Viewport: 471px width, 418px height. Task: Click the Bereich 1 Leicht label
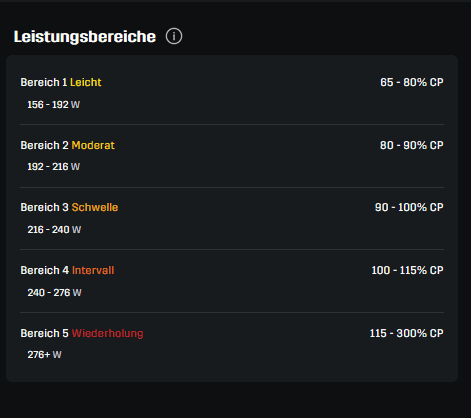(x=61, y=82)
